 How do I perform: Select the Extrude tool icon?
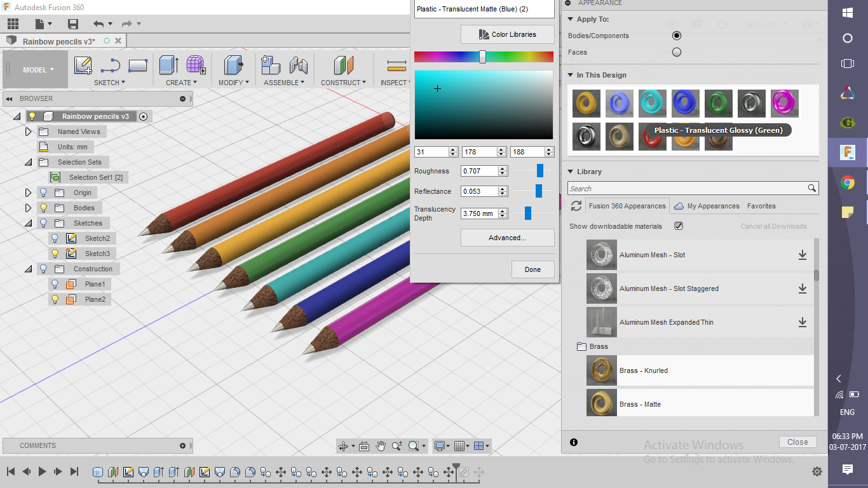168,65
